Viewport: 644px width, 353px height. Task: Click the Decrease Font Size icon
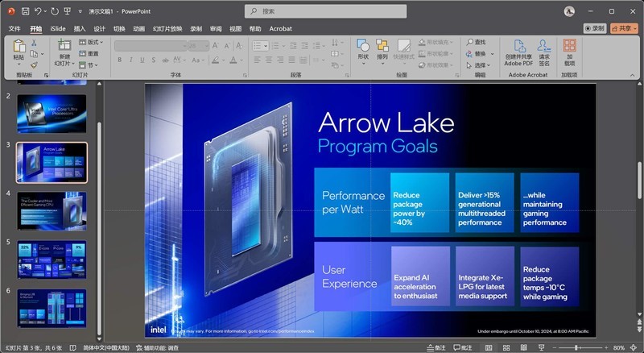[x=228, y=46]
